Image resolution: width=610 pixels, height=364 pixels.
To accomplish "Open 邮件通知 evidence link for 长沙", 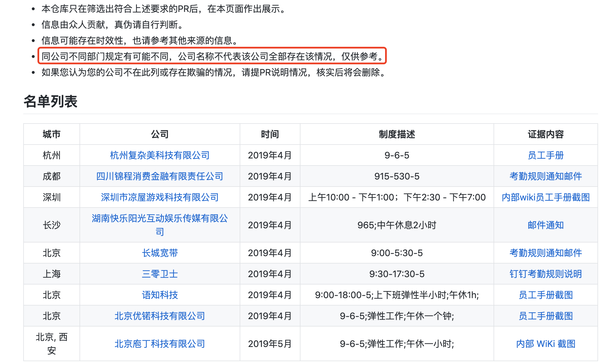I will 546,225.
